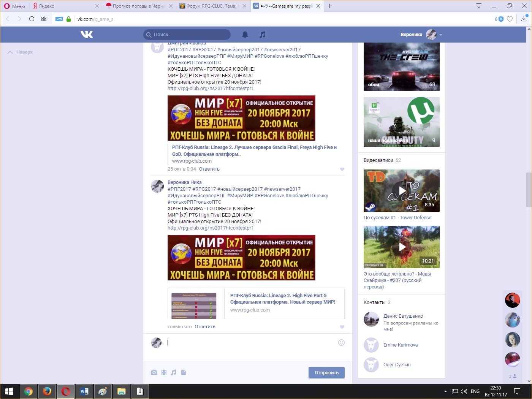Like the comment by Вероника Ника
Image resolution: width=532 pixels, height=399 pixels.
tap(342, 327)
